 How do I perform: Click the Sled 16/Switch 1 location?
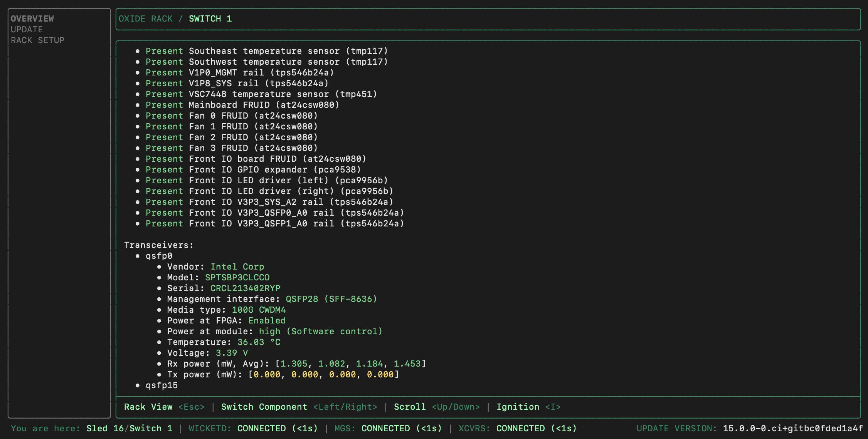[x=129, y=428]
